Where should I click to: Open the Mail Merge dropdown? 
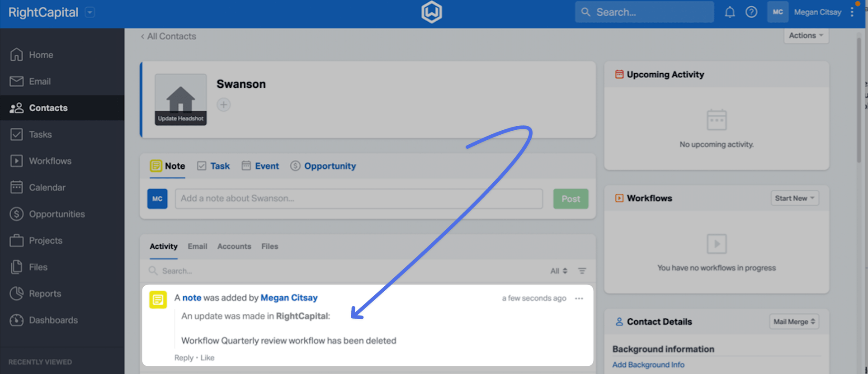pyautogui.click(x=794, y=322)
